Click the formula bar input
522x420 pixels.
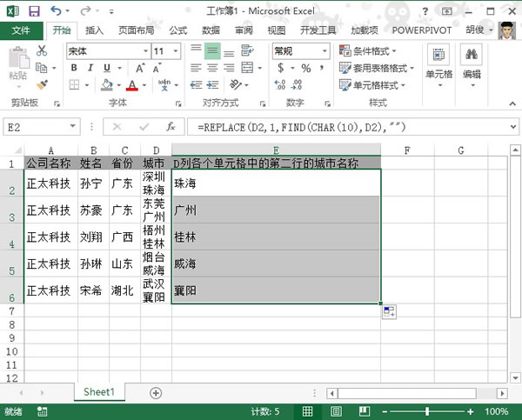coord(348,127)
